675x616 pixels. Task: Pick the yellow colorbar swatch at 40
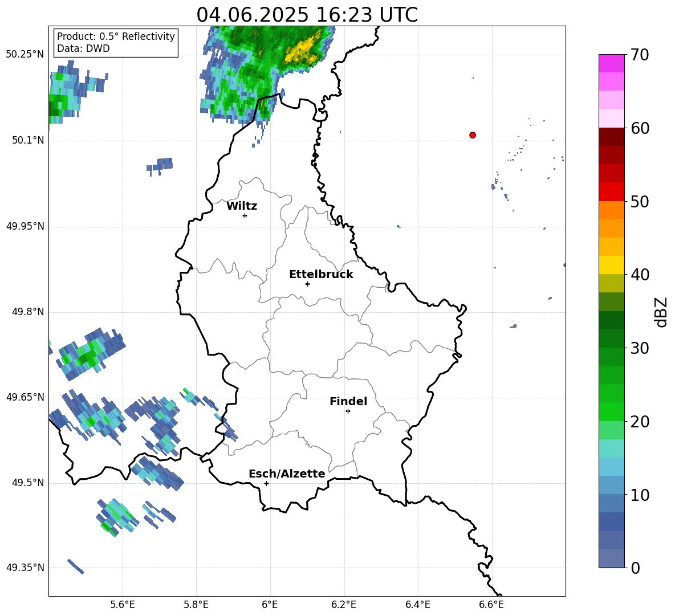(x=611, y=265)
